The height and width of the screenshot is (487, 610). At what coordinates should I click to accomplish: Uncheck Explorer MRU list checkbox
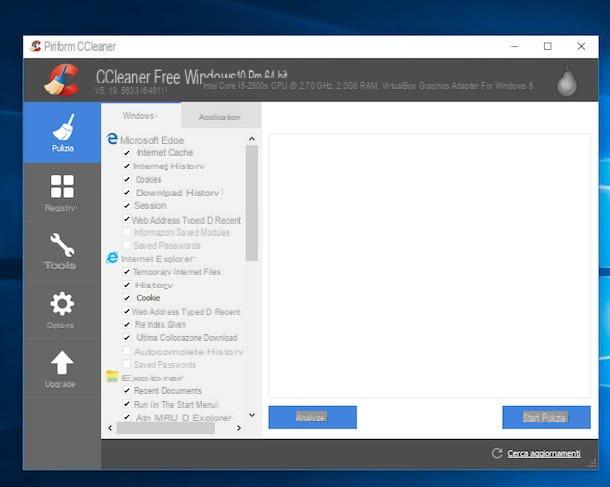click(x=127, y=417)
